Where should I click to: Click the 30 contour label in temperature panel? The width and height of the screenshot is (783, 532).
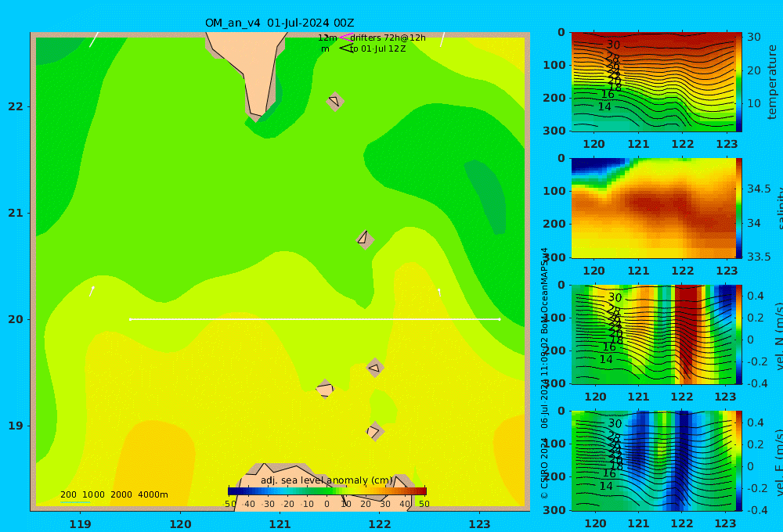pyautogui.click(x=613, y=45)
